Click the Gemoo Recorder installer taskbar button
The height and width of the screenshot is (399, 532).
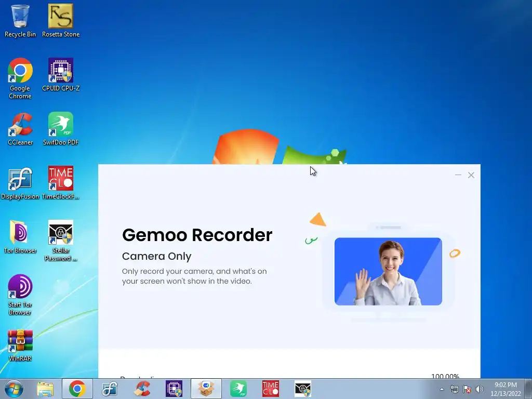coord(206,389)
